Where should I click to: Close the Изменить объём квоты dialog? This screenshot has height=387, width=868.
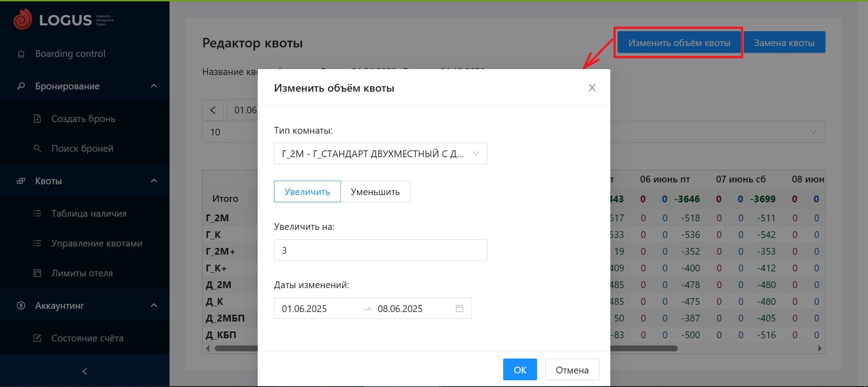coord(592,88)
